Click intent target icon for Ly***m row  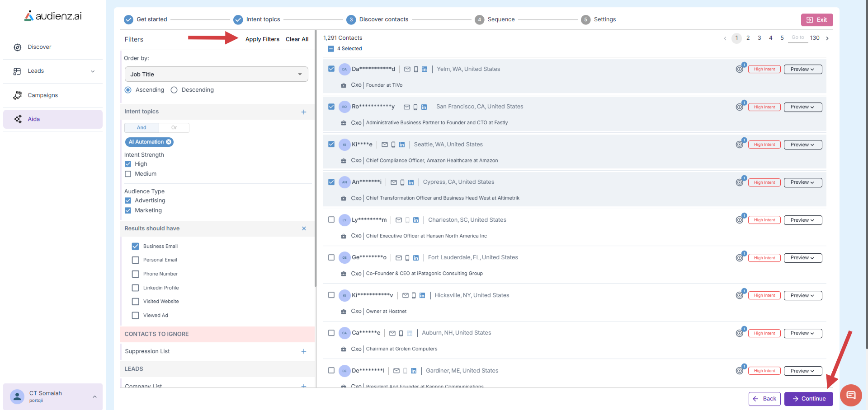[x=740, y=219]
